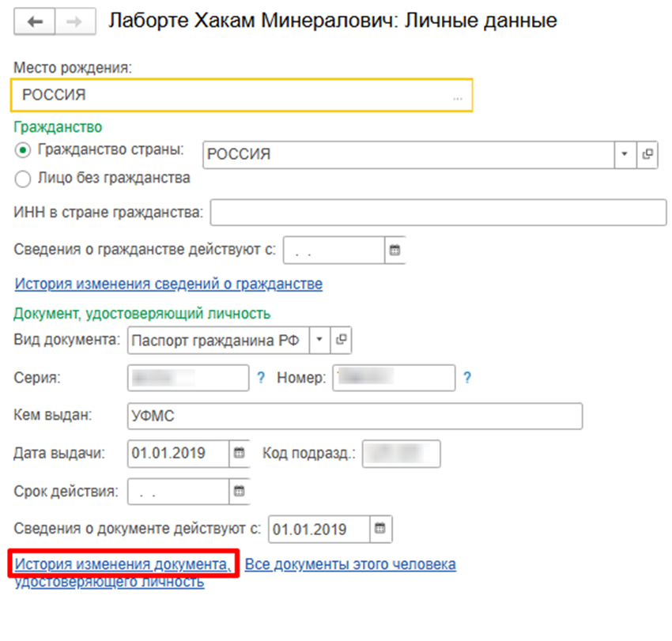The height and width of the screenshot is (641, 672).
Task: Open calendar for document info valid-from date
Action: [x=380, y=529]
